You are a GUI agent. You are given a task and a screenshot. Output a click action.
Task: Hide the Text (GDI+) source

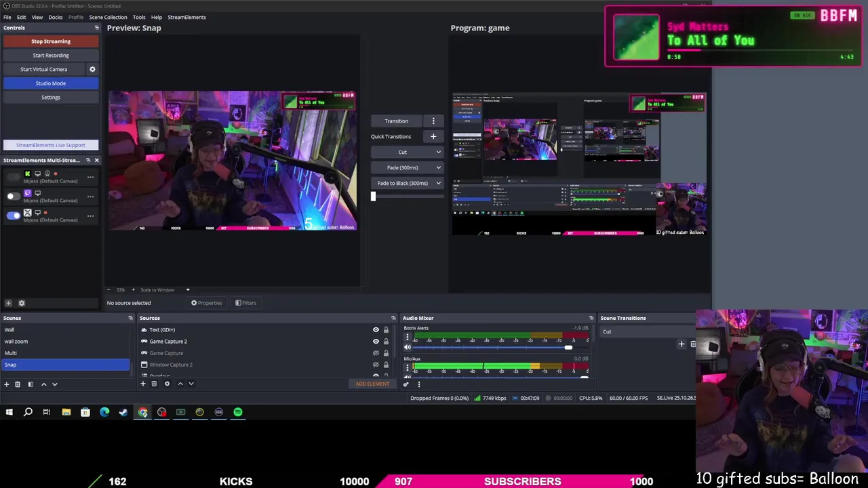(376, 330)
